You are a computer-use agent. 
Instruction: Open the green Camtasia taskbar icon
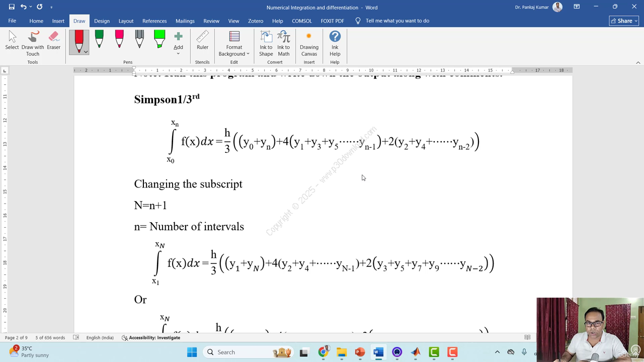(x=434, y=352)
